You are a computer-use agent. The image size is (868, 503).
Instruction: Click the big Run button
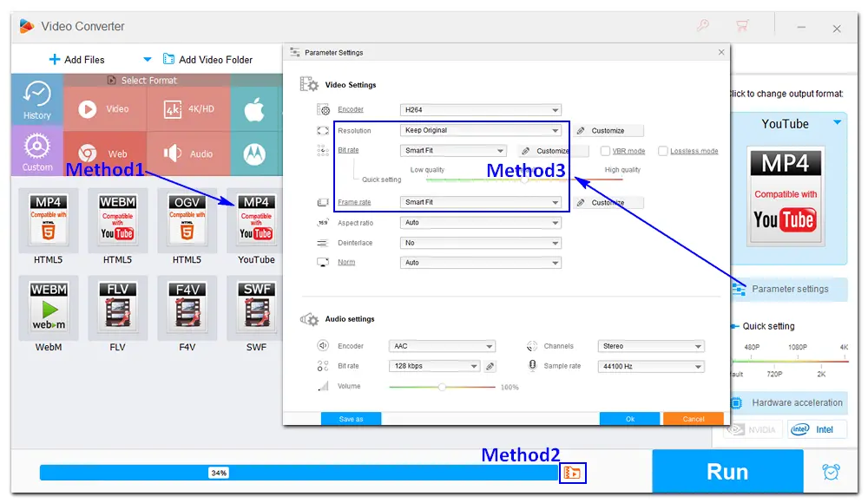[x=727, y=472]
